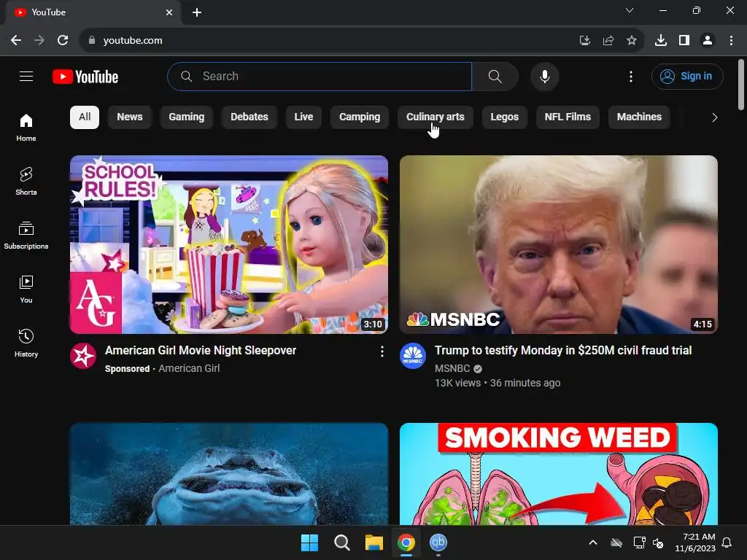Open Windows taskbar search
747x560 pixels.
(341, 542)
